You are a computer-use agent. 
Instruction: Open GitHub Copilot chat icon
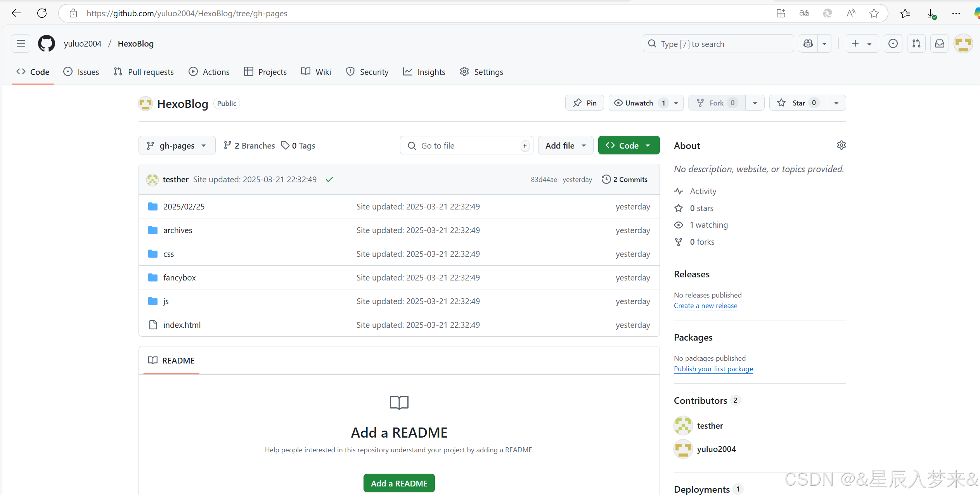(808, 43)
